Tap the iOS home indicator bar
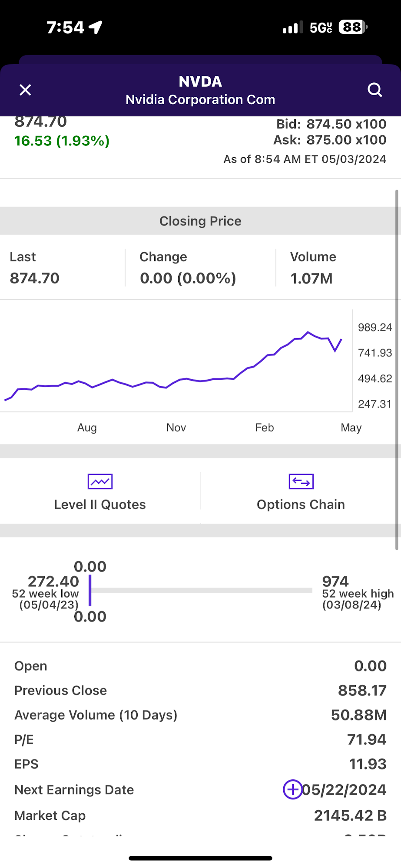Viewport: 401px width, 868px height. [x=200, y=858]
